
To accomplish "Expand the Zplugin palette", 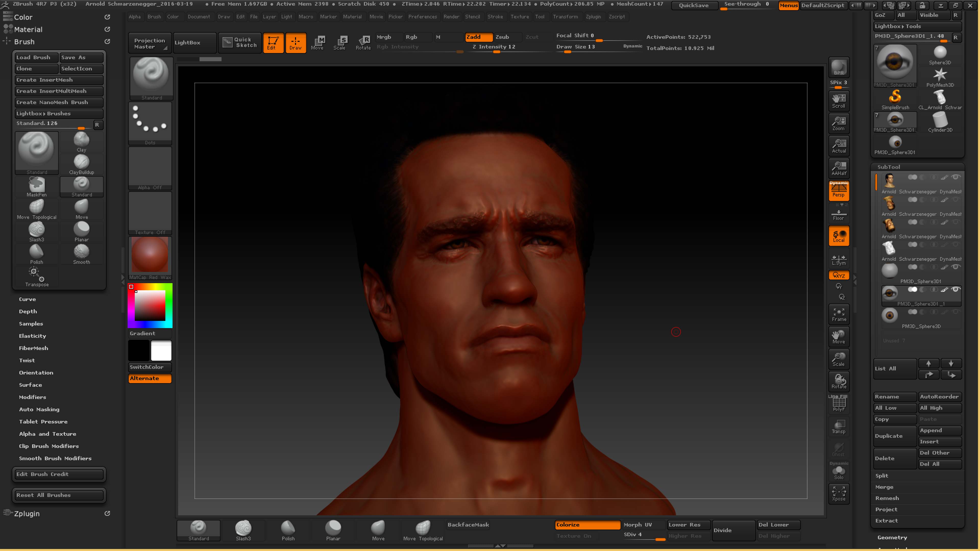I will pyautogui.click(x=27, y=514).
